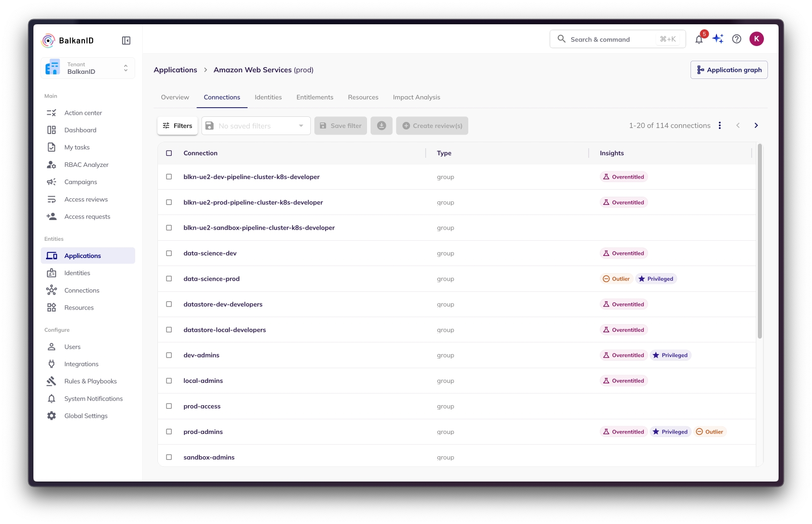The image size is (812, 524).
Task: Open Connections in sidebar
Action: [88, 290]
